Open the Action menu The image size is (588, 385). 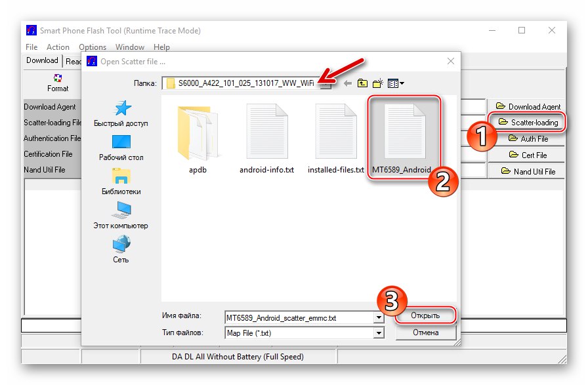tap(58, 47)
